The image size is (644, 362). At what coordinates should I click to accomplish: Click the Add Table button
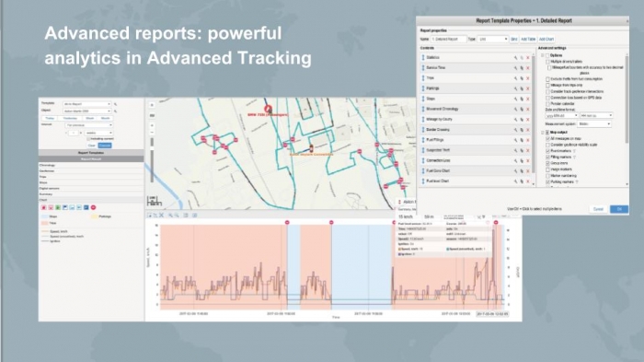(528, 39)
